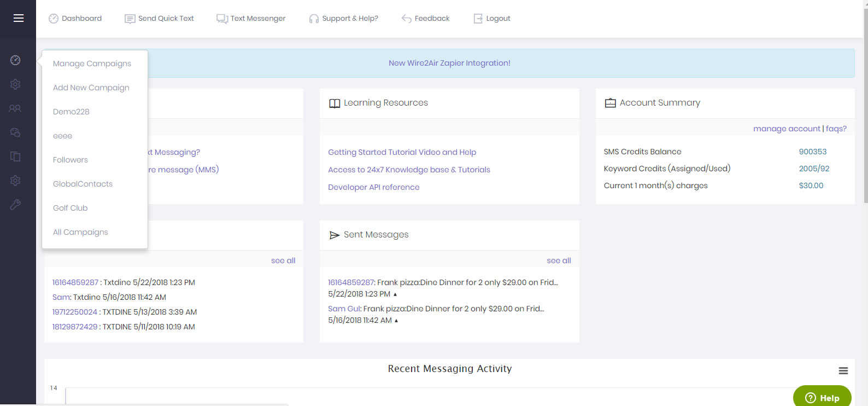Image resolution: width=868 pixels, height=406 pixels.
Task: Expand the 5/22/2018 1:23 PM sent message
Action: 395,294
